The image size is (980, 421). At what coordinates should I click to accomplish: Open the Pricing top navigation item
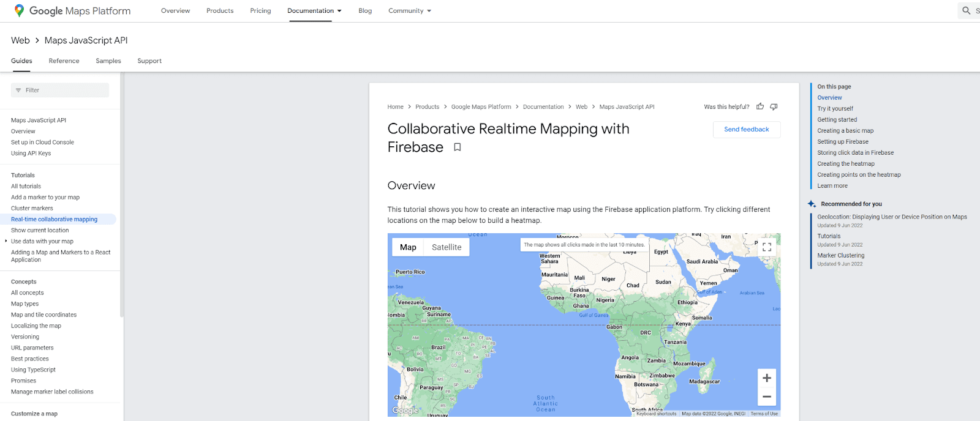point(260,11)
